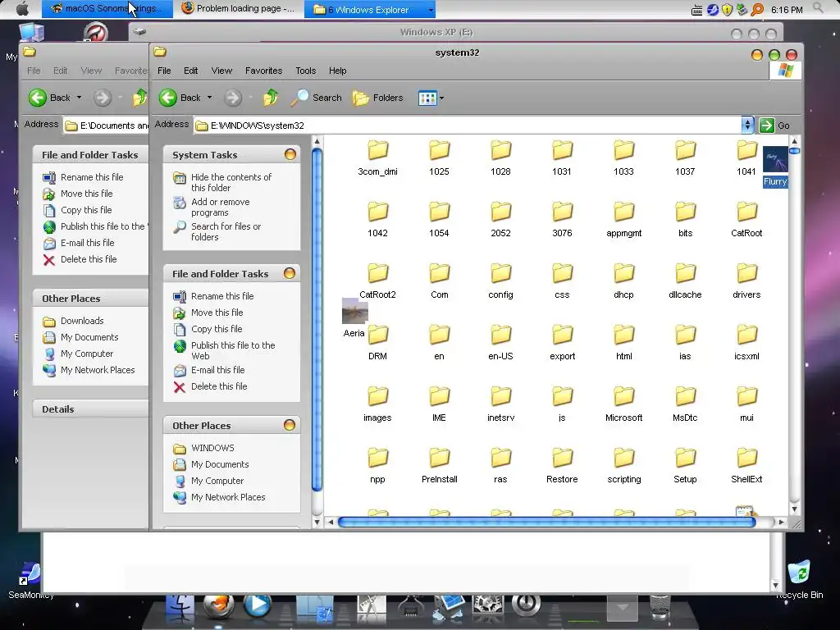Screen dimensions: 840x630
Task: Select the dllcache folder icon
Action: (685, 274)
